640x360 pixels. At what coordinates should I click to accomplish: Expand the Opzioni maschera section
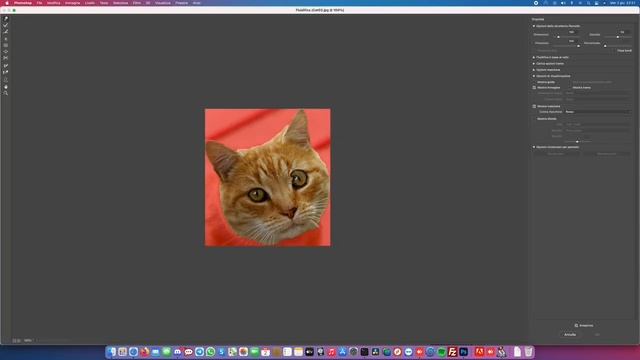pos(533,70)
